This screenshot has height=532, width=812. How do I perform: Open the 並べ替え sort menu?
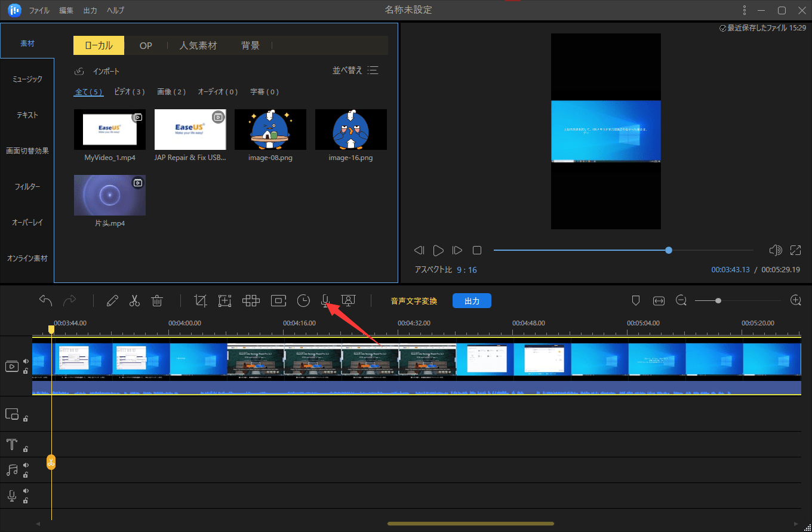[x=355, y=70]
